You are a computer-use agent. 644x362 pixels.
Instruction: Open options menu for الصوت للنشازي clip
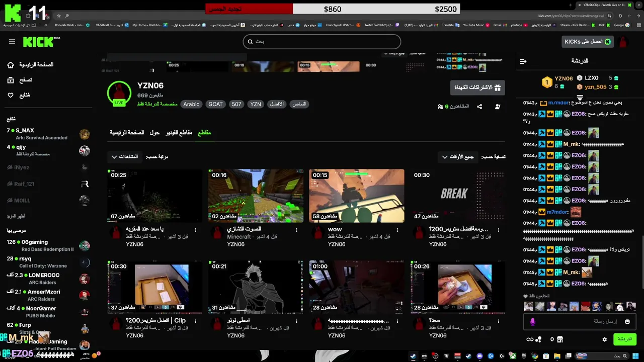296,230
